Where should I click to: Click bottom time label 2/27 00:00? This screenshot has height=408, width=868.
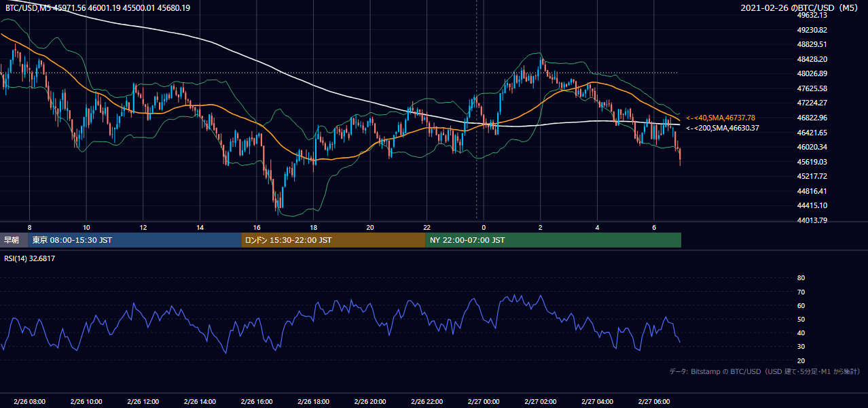[483, 402]
